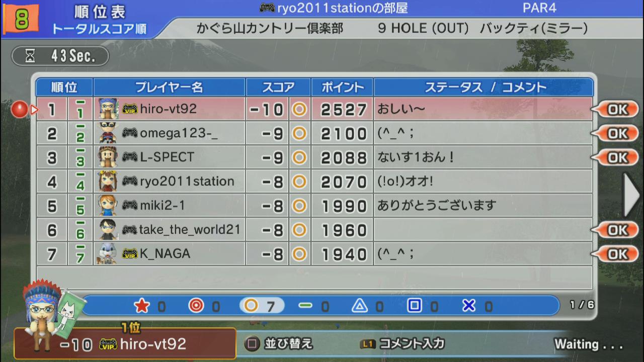This screenshot has height=362, width=644.
Task: Click the ポイント column header
Action: pos(342,87)
